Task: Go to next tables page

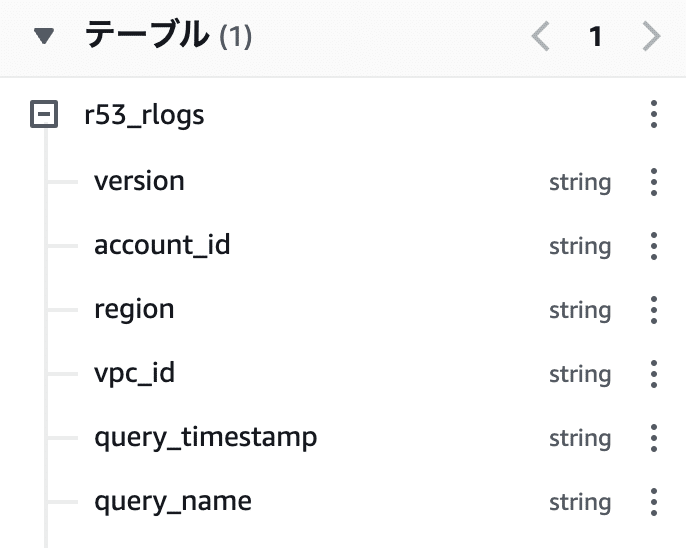Action: point(651,36)
